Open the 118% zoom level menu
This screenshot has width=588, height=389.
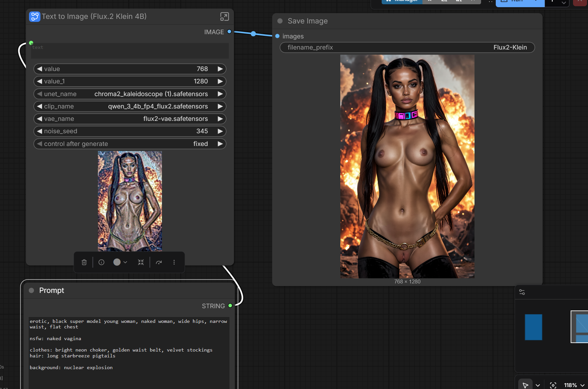(x=574, y=385)
